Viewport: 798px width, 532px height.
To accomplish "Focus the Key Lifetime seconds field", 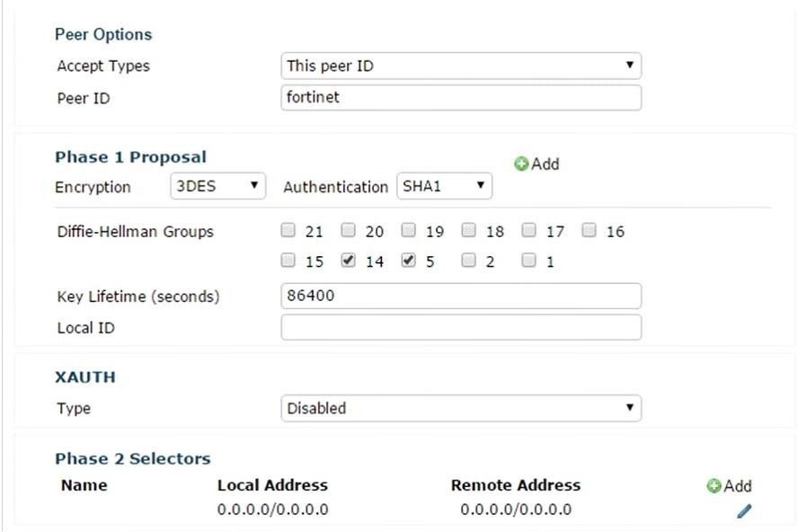I will (461, 296).
